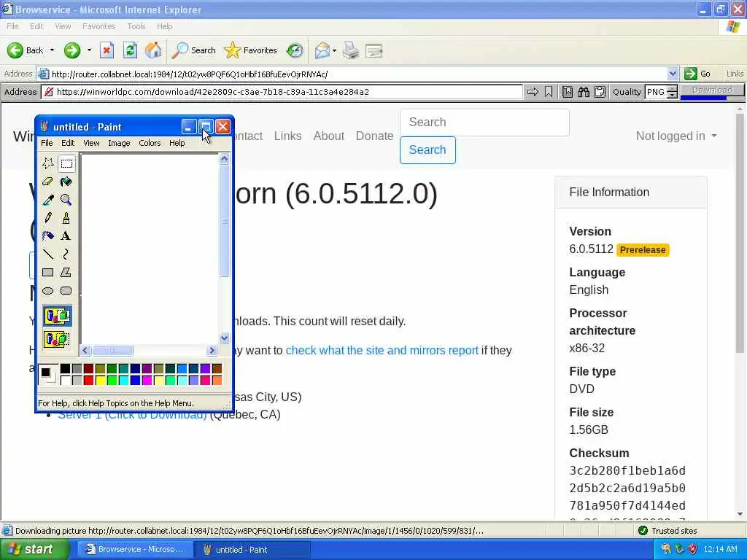
Task: Pick the Polygon shape tool
Action: click(x=66, y=273)
